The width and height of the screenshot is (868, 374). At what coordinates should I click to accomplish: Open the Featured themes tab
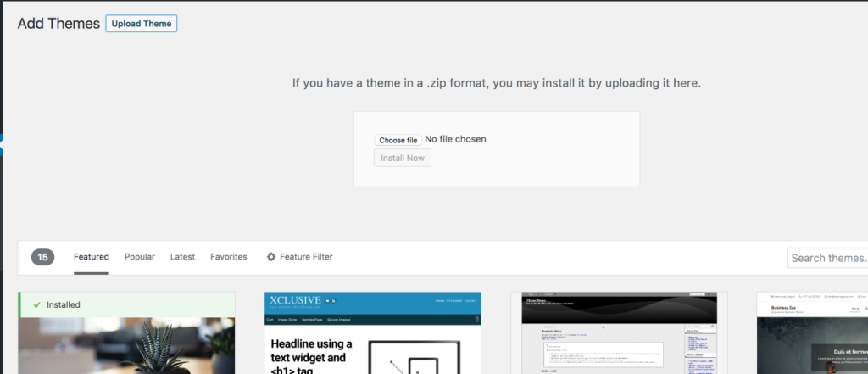coord(92,257)
